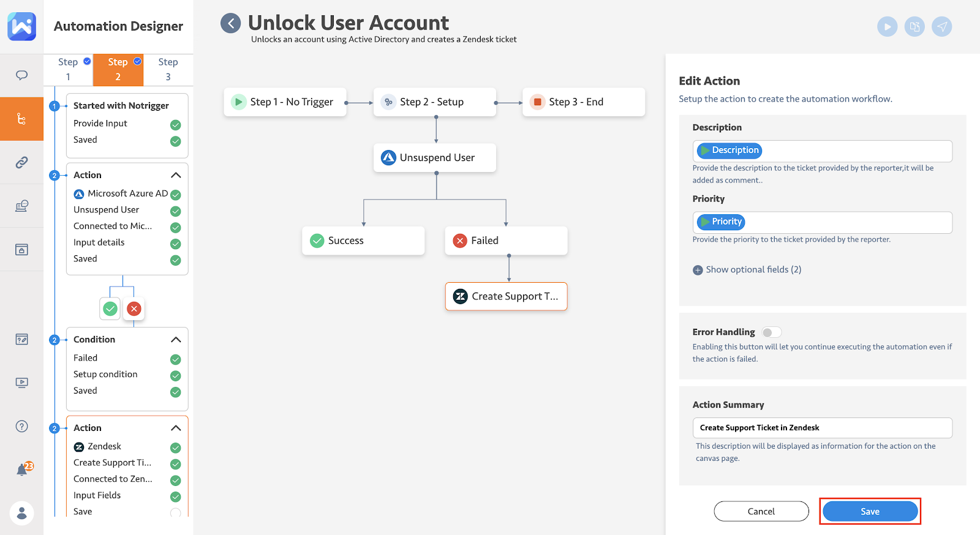Open the user profile avatar icon
The width and height of the screenshot is (980, 535).
(x=22, y=513)
